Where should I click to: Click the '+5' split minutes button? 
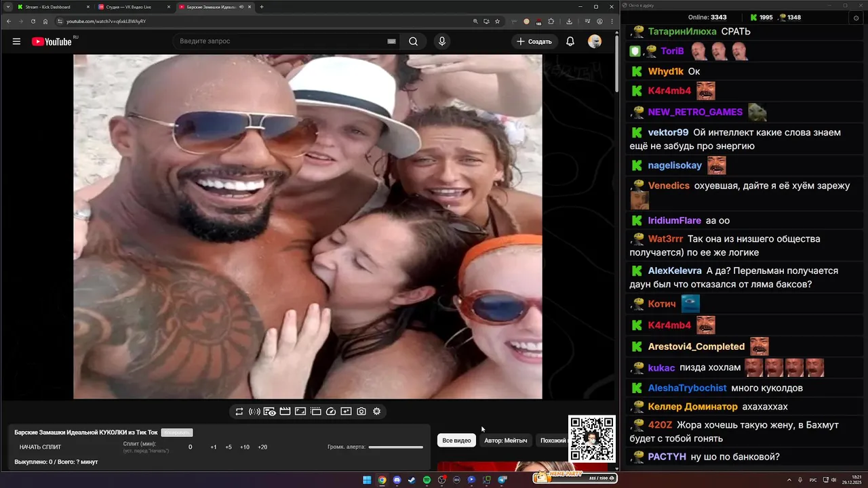(x=229, y=447)
